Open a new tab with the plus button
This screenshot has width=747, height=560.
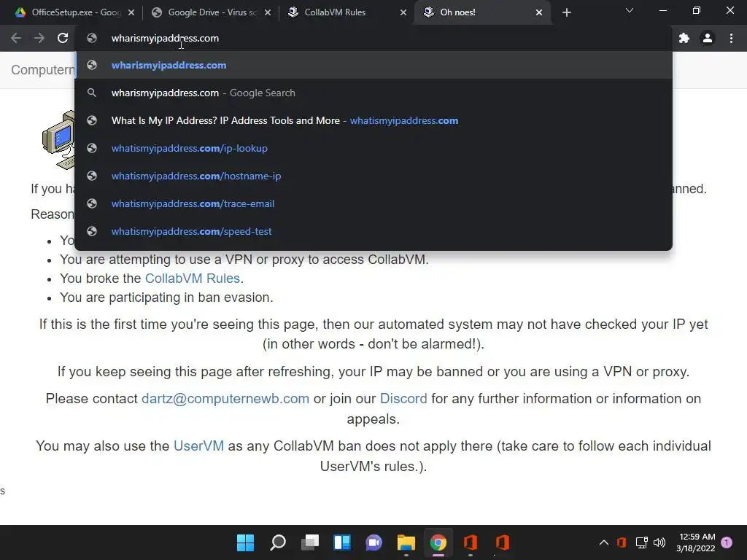pyautogui.click(x=566, y=12)
